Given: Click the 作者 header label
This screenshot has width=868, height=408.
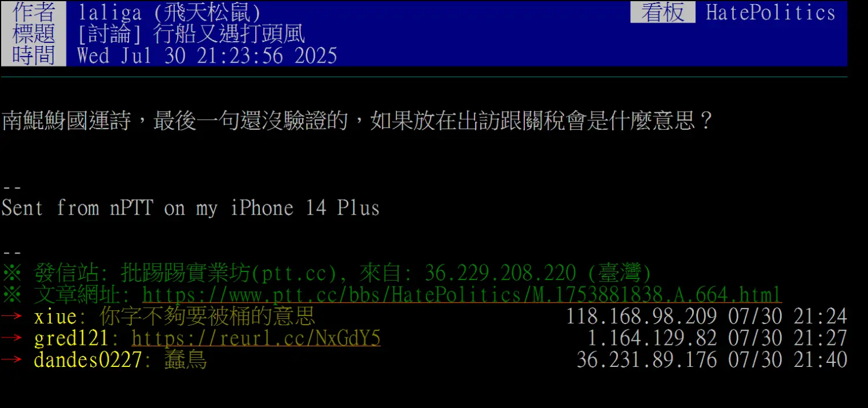Looking at the screenshot, I should [x=34, y=12].
